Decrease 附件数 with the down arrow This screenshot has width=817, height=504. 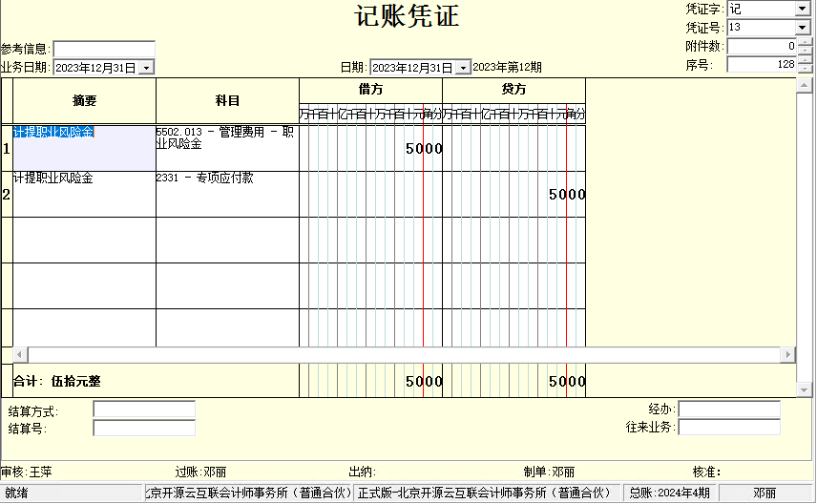[x=804, y=51]
